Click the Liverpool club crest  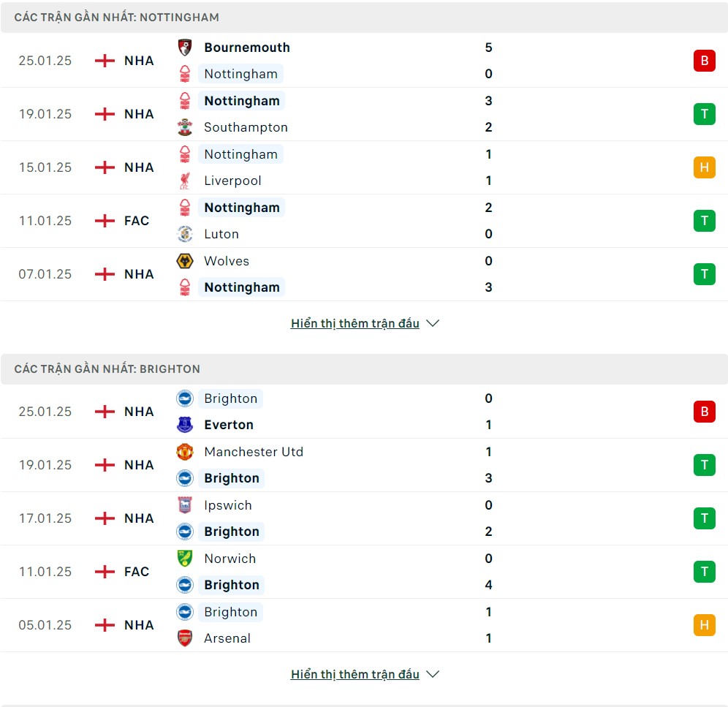(x=185, y=181)
